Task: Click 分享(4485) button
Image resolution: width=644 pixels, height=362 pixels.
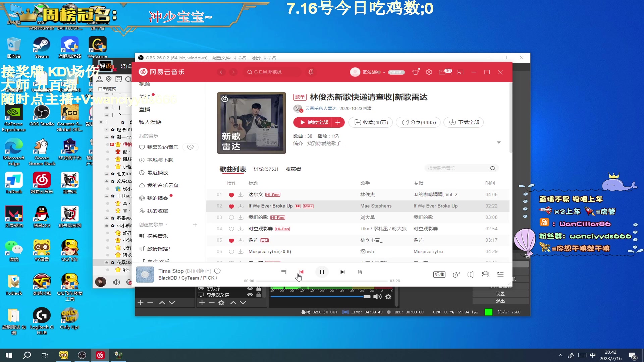Action: [419, 122]
